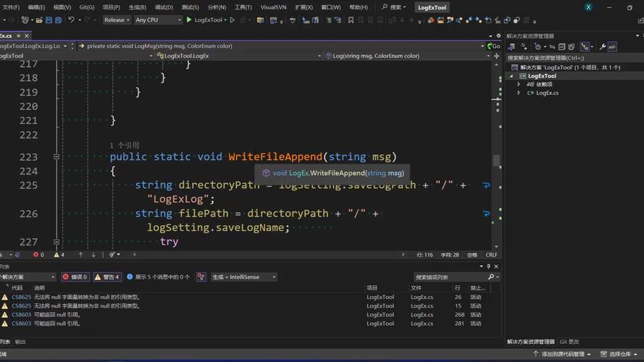This screenshot has height=362, width=644.
Task: Open the error list solution scope dropdown
Action: tap(28, 277)
